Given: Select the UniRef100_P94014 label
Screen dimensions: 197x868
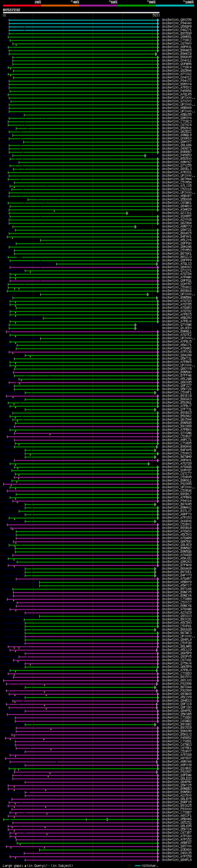Looking at the screenshot, I should tap(176, 501).
